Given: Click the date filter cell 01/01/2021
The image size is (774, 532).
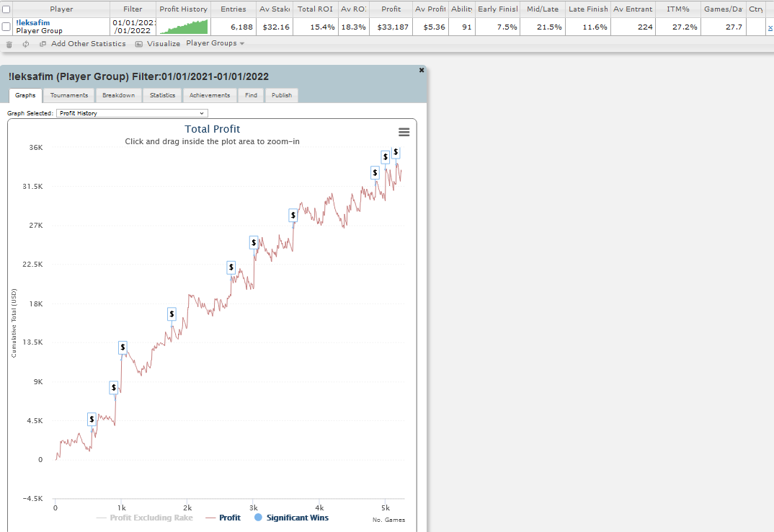Looking at the screenshot, I should (133, 27).
